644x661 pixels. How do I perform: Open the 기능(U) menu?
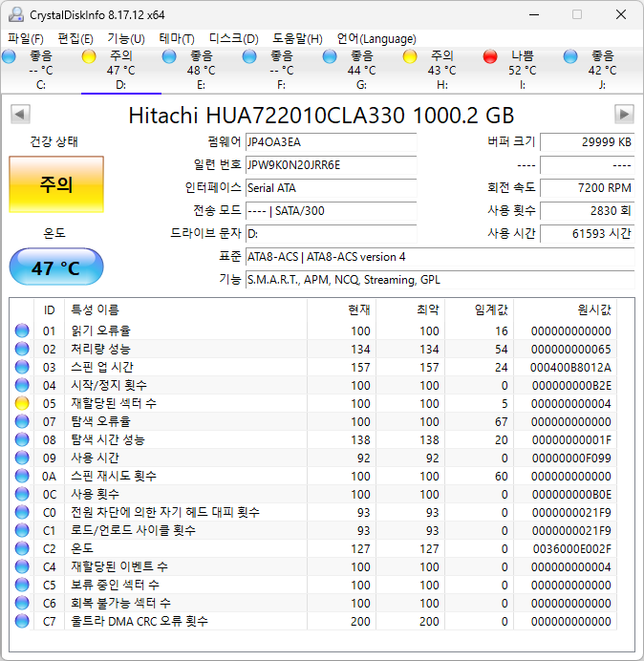[x=126, y=39]
